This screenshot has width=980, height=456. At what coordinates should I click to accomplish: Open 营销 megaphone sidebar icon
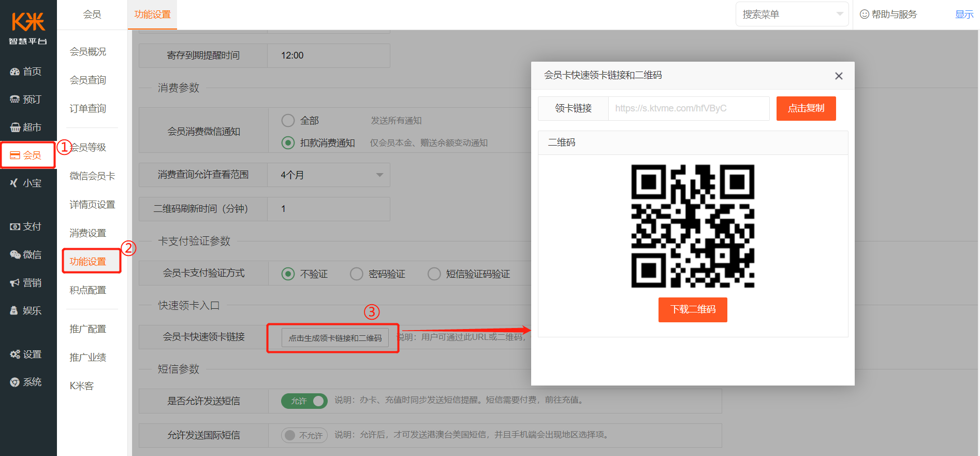14,283
